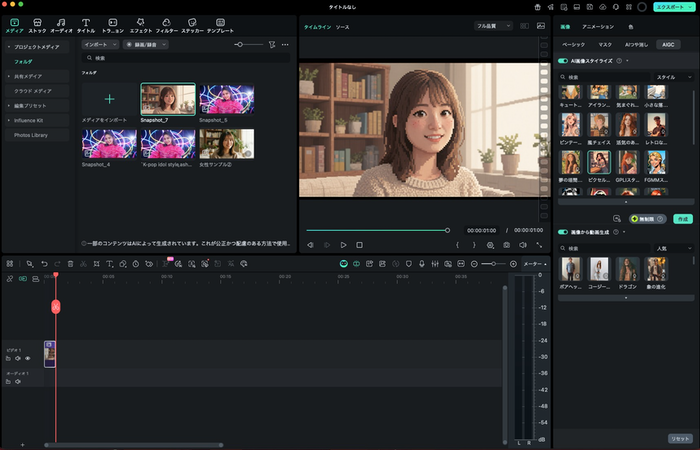Toggle the 画像から動画生成 switch
This screenshot has width=700, height=450.
tap(564, 232)
